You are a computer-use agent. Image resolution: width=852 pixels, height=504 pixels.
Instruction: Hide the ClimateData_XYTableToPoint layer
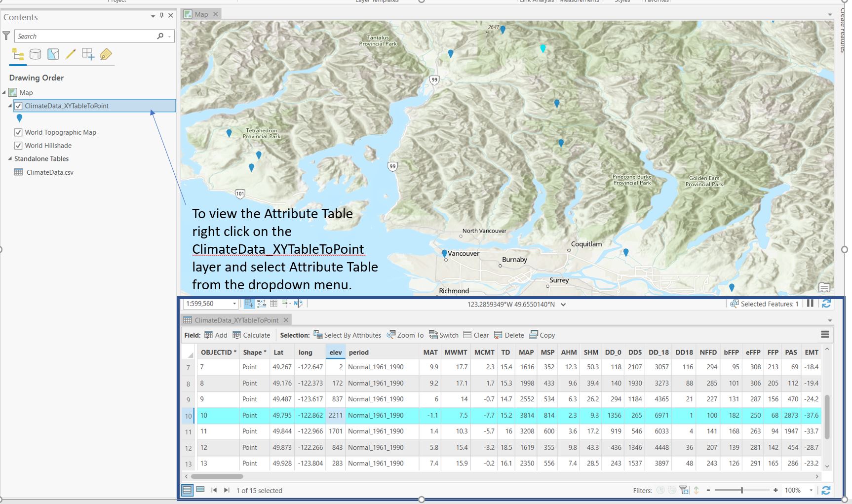[x=18, y=106]
